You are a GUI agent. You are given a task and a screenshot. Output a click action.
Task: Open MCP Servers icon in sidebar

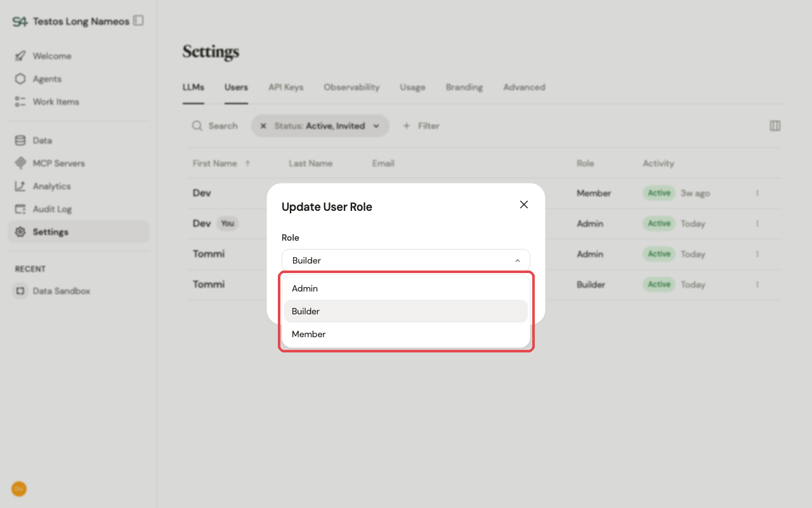[20, 163]
